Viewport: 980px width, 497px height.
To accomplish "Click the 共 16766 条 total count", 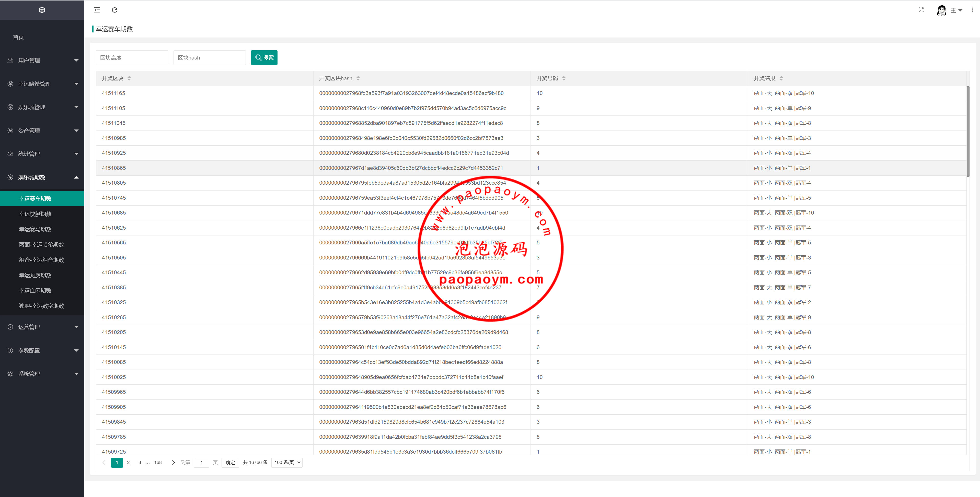I will tap(255, 463).
